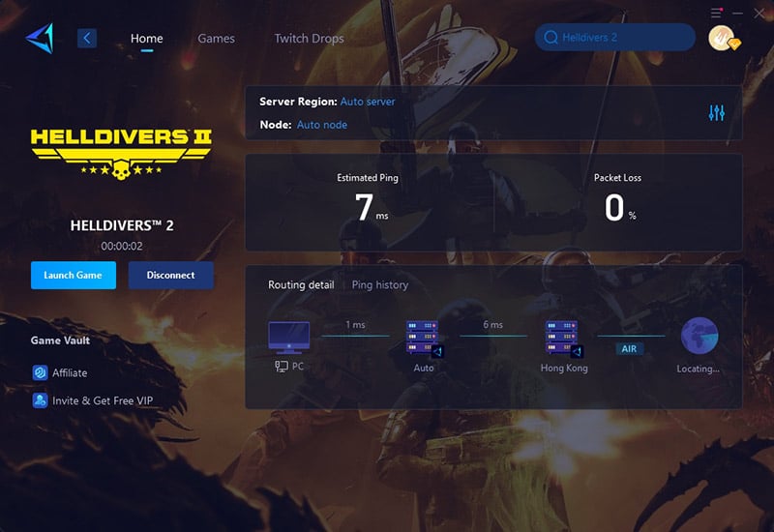This screenshot has height=532, width=774.
Task: Click the Hong Kong server icon
Action: pos(564,339)
